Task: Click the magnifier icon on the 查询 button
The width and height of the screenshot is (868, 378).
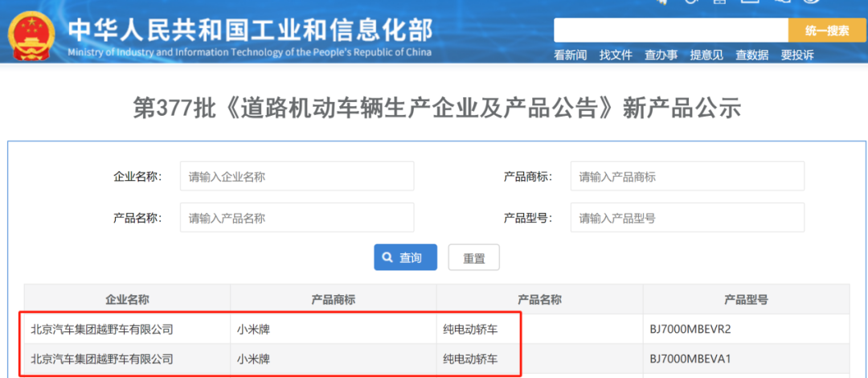Action: [388, 257]
